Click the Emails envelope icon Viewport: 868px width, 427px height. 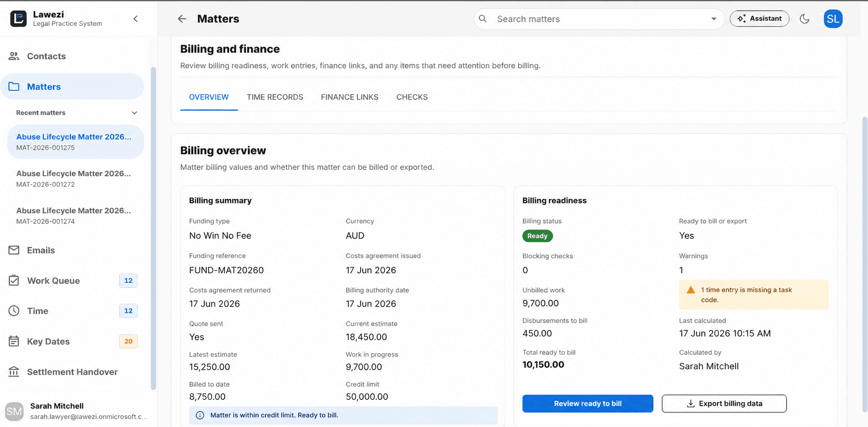point(14,250)
